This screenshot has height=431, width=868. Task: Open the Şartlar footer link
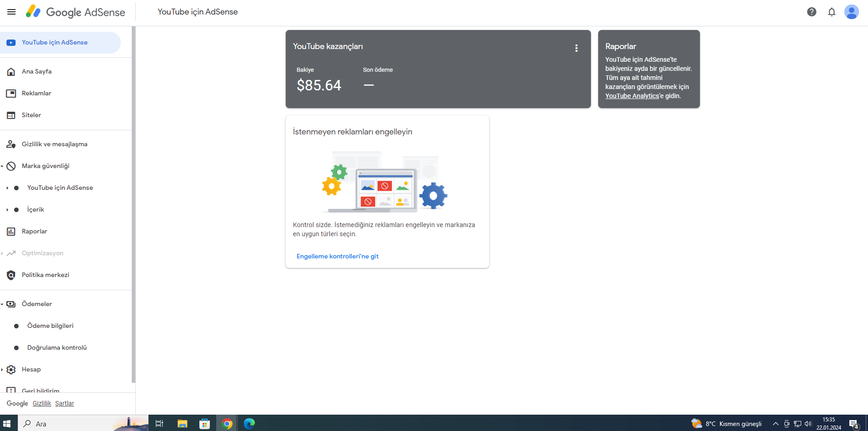[64, 403]
